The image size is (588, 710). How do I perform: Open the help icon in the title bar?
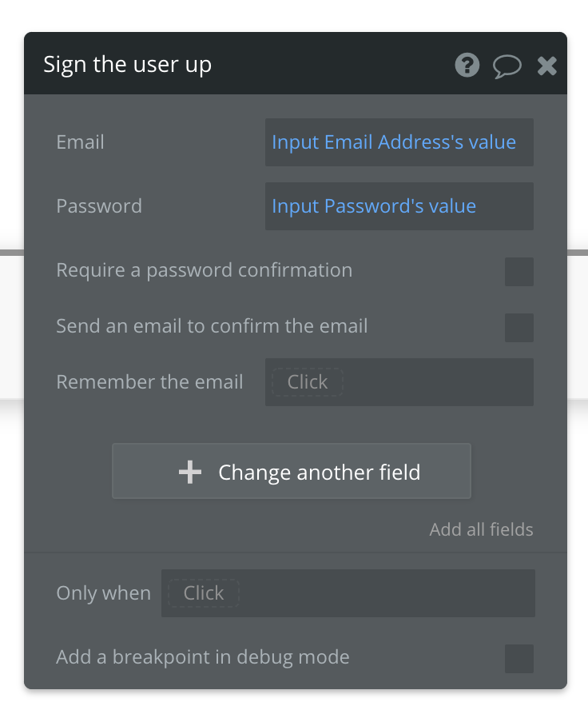point(467,66)
